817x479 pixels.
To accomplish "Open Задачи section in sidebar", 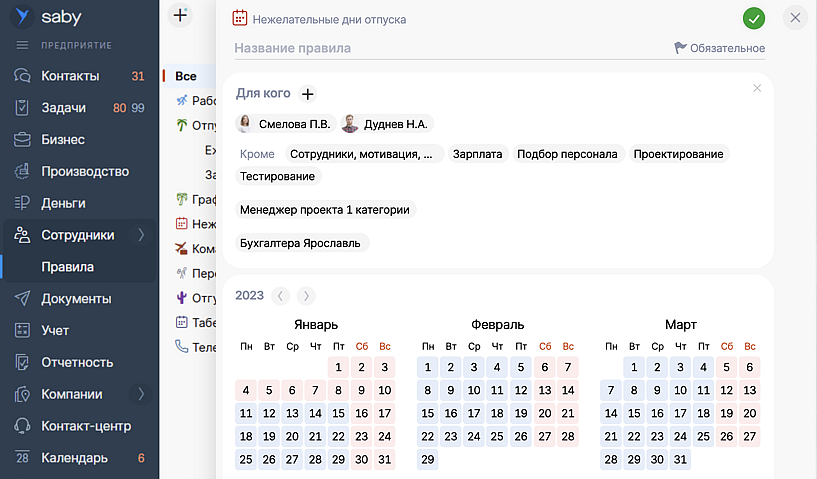I will [63, 108].
